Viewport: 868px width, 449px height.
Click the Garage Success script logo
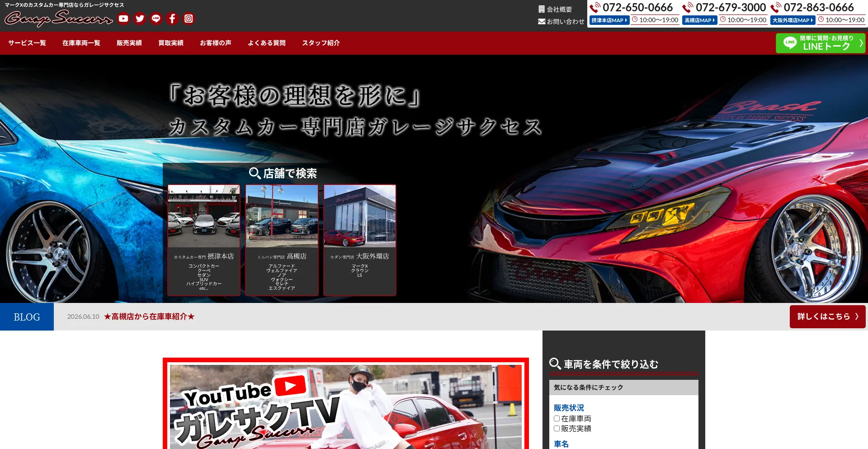tap(58, 18)
